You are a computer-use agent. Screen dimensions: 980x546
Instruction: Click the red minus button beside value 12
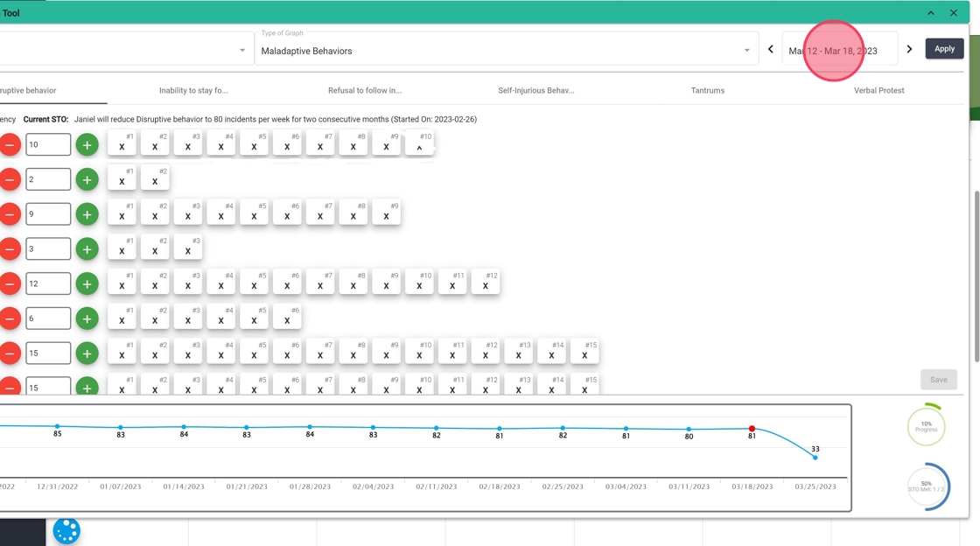tap(10, 283)
